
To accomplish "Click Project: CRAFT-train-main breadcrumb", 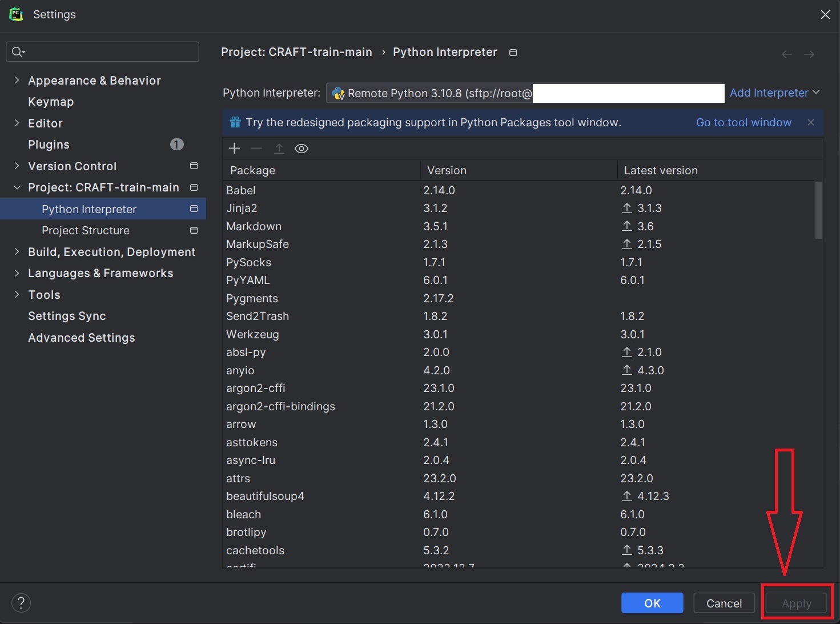I will [x=296, y=52].
